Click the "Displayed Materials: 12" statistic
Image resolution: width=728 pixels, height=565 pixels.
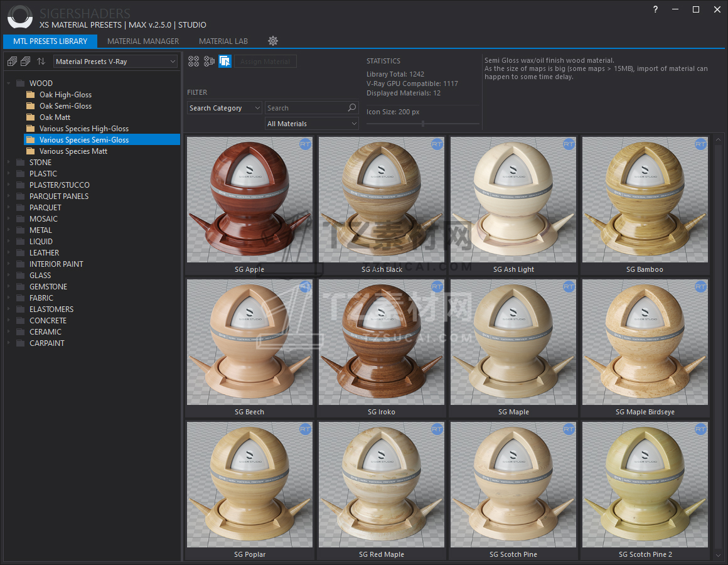coord(404,93)
